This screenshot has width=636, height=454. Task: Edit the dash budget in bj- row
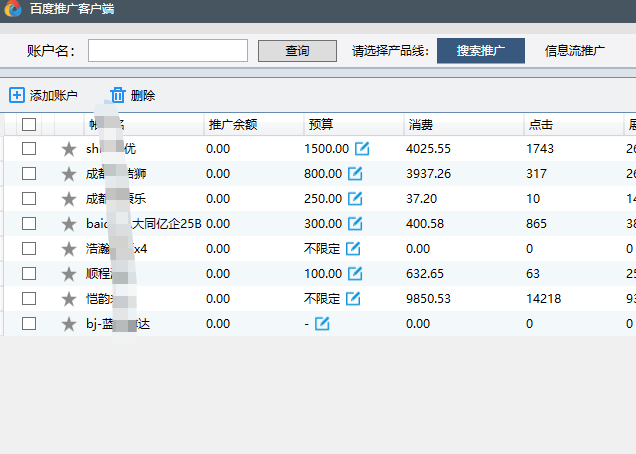[322, 324]
